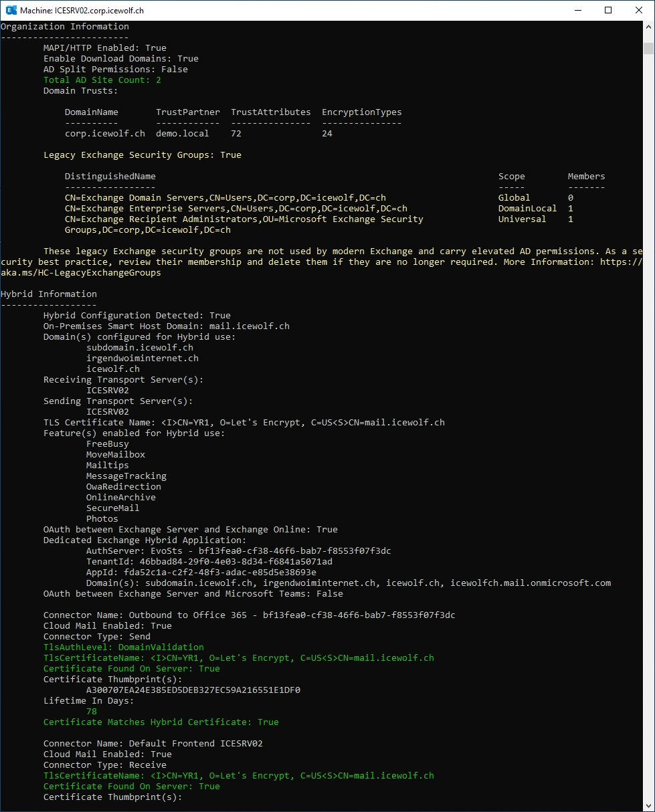Click the 'DistinguishedName' column header
This screenshot has width=655, height=812.
pyautogui.click(x=110, y=177)
